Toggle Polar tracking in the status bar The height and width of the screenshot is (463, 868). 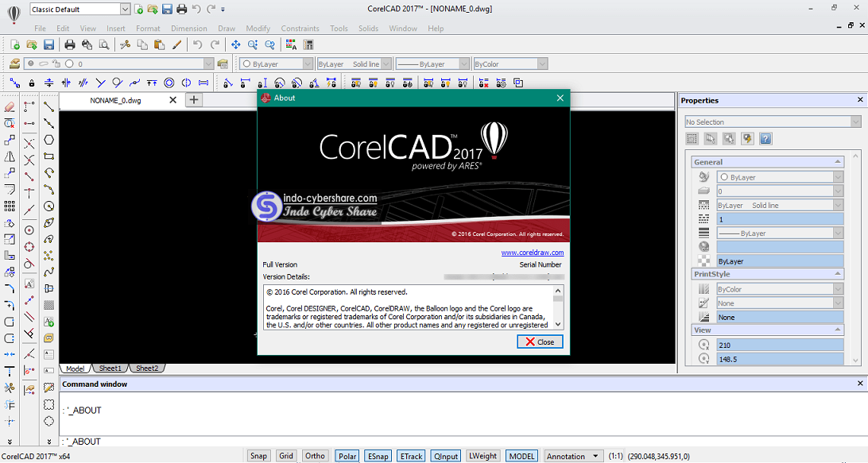(347, 456)
